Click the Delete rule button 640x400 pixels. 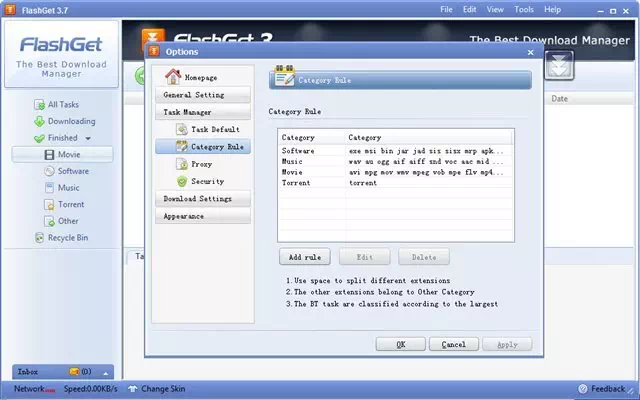pos(424,257)
